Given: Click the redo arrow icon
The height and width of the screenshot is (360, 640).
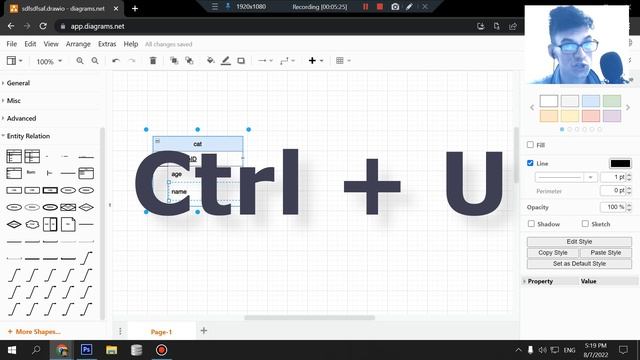Looking at the screenshot, I should pos(131,61).
